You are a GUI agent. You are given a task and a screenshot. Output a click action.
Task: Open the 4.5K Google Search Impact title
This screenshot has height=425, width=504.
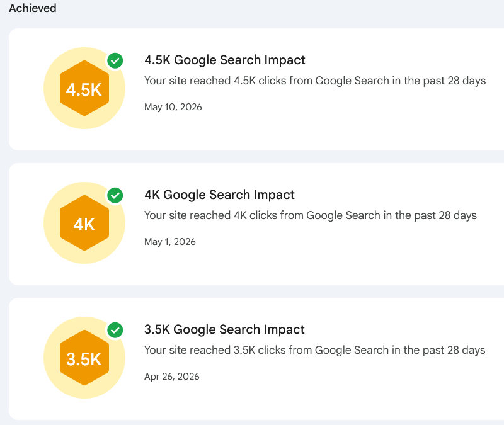tap(225, 60)
